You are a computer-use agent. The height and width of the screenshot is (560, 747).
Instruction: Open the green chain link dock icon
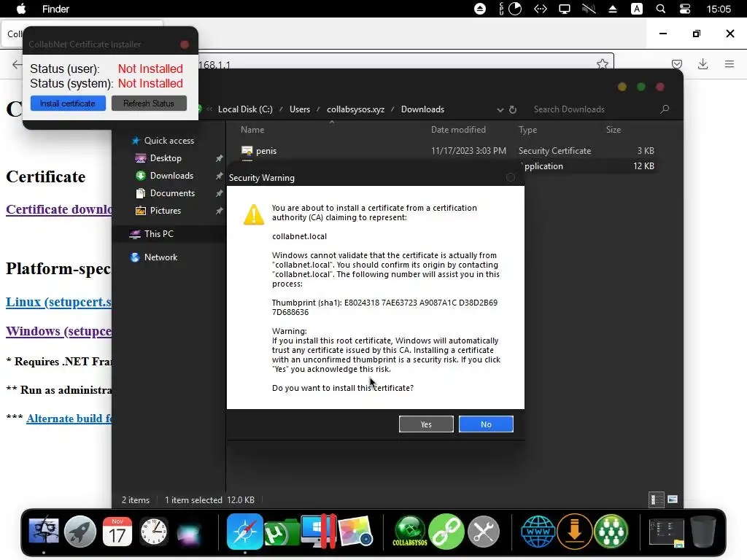446,532
